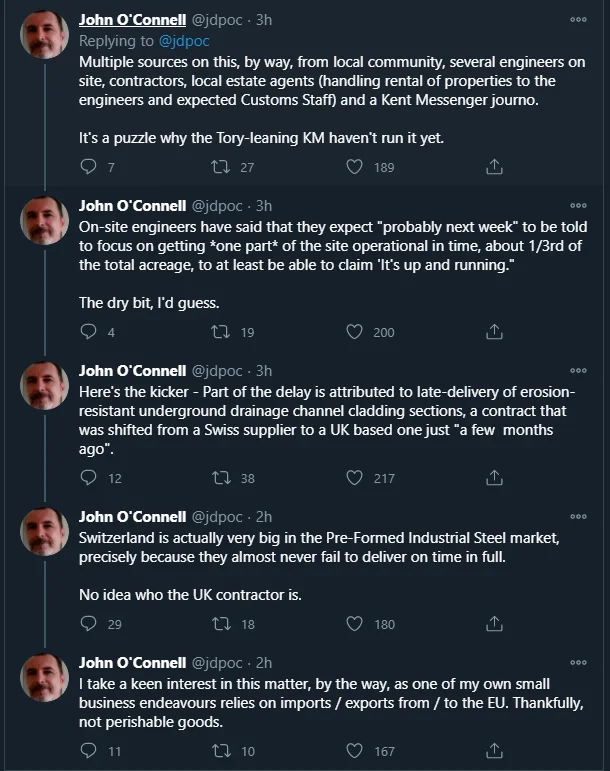
Task: Open John O'Connell's avatar on the last tweet
Action: [x=44, y=678]
